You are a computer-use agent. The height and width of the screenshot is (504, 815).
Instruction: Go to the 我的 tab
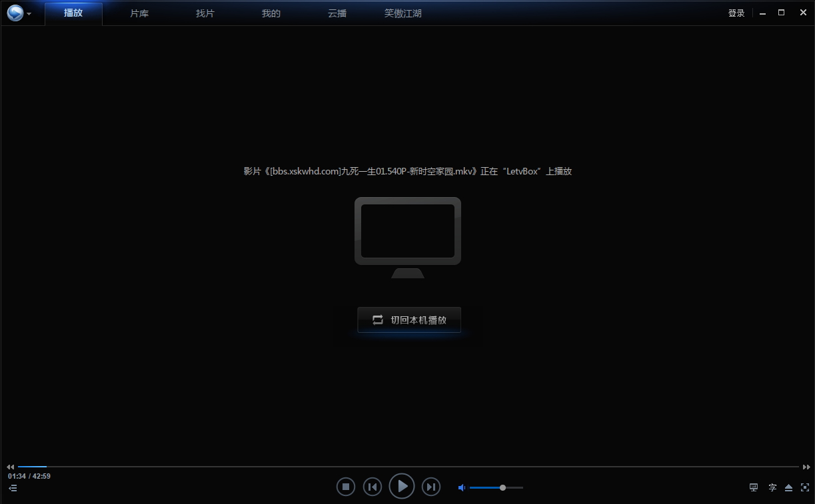pyautogui.click(x=271, y=13)
